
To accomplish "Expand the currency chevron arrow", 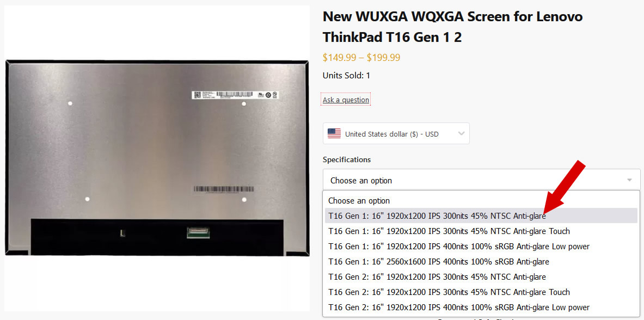I will click(461, 133).
